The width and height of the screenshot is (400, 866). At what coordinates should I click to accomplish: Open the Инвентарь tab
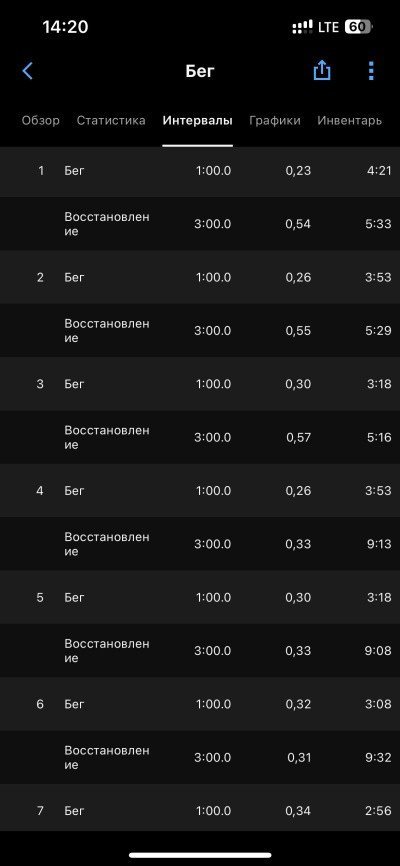[x=349, y=120]
